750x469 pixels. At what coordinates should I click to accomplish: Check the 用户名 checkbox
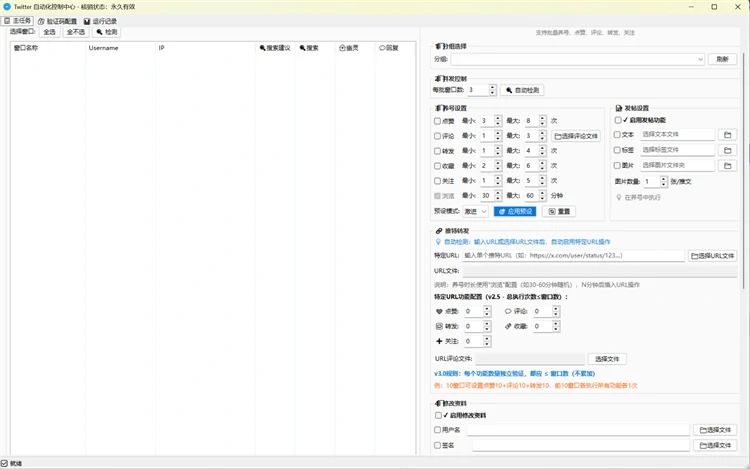click(x=437, y=430)
